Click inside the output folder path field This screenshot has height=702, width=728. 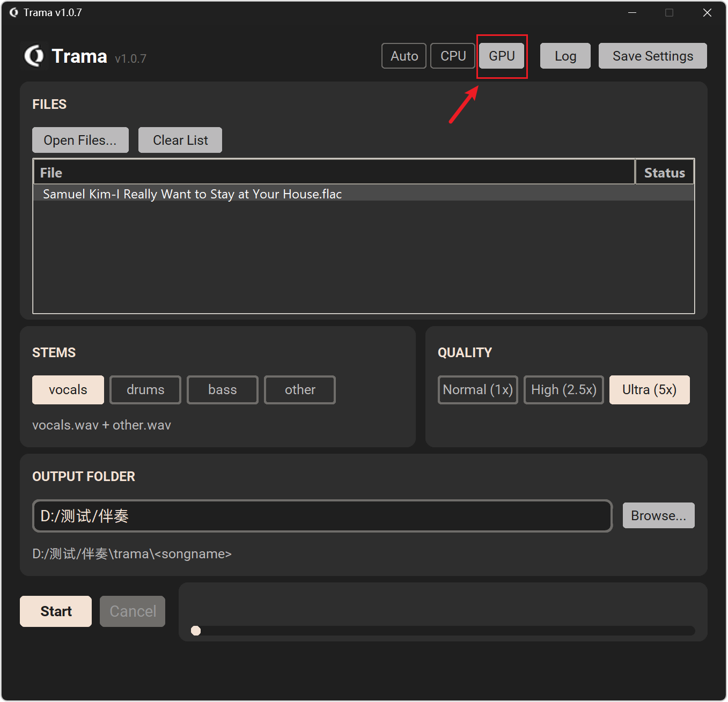(x=322, y=516)
